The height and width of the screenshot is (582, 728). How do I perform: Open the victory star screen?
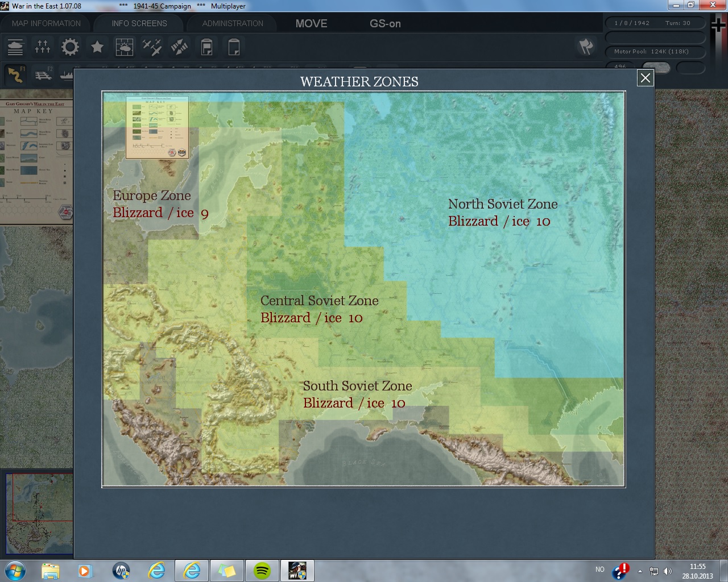tap(97, 47)
